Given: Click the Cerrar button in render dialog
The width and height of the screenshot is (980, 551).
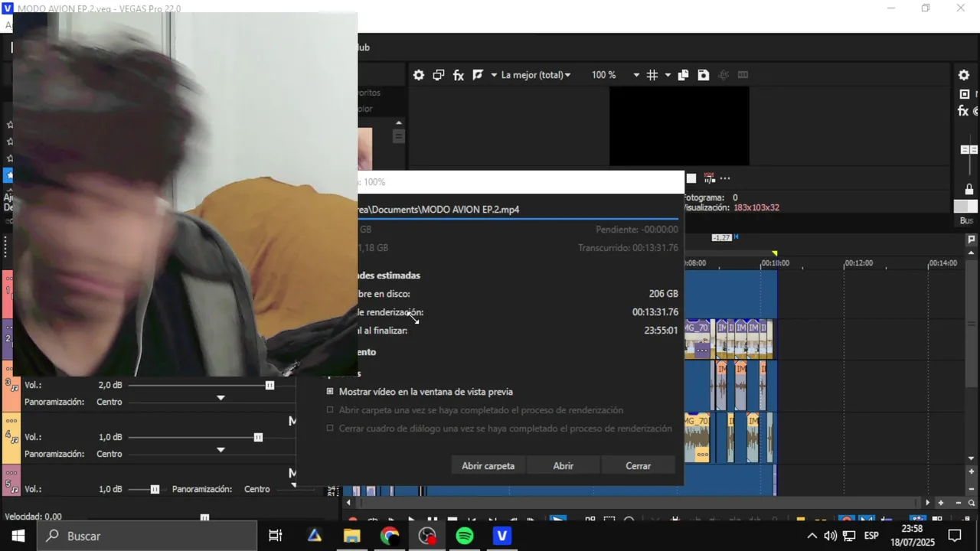Looking at the screenshot, I should click(x=638, y=465).
